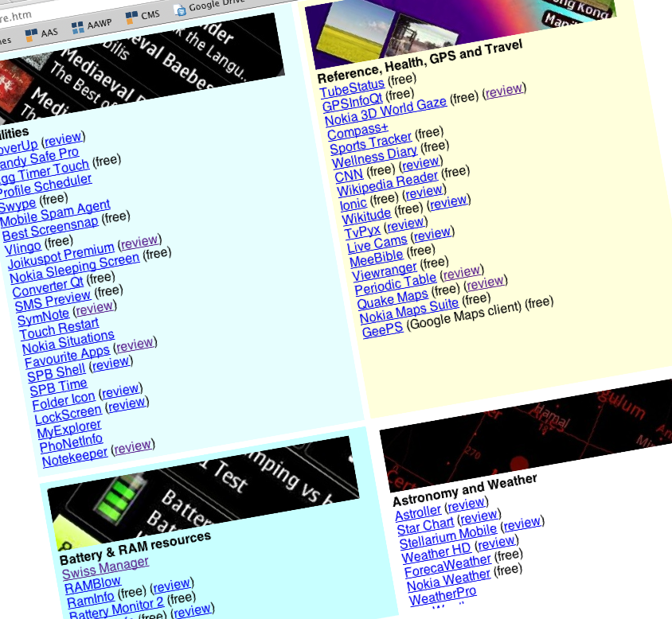Open the PhoNetInfo link
This screenshot has height=619, width=672.
[x=71, y=444]
